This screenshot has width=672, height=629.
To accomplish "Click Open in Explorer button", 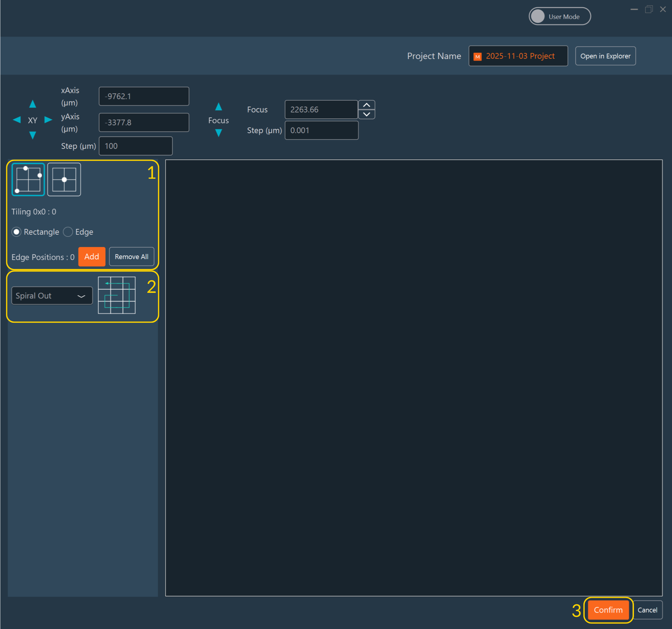I will pyautogui.click(x=605, y=56).
